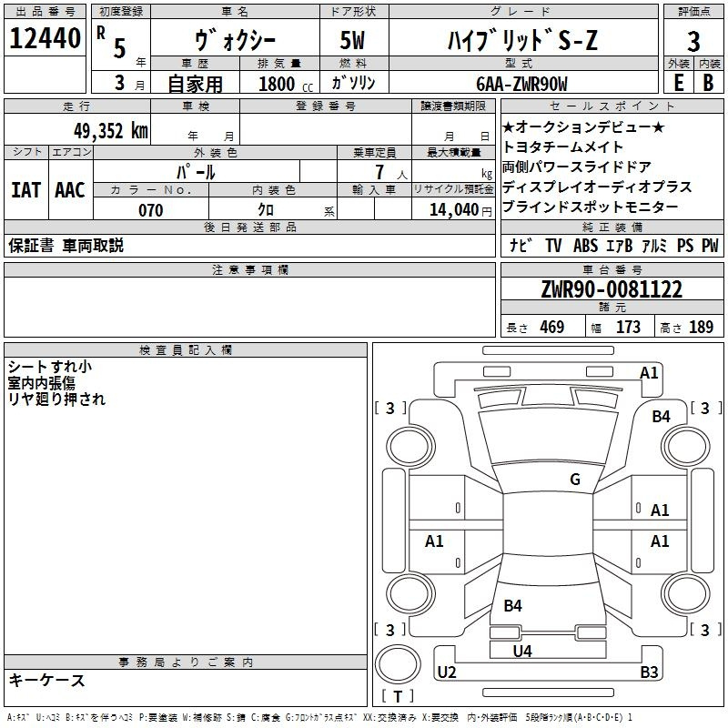Click the ナビ equipment label
This screenshot has width=728, height=728.
(521, 246)
